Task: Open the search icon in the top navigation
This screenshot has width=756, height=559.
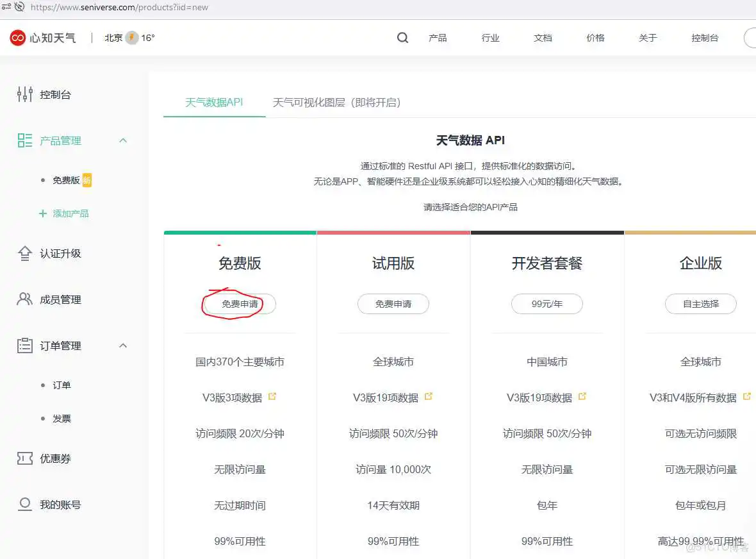Action: (x=402, y=38)
